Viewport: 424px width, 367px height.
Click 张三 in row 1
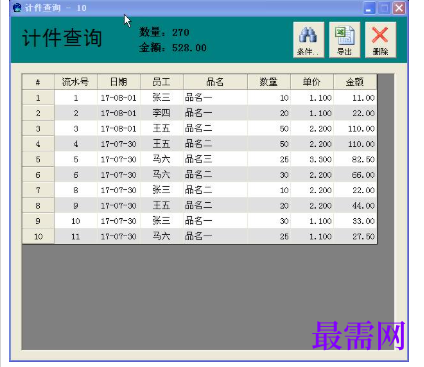[x=161, y=98]
